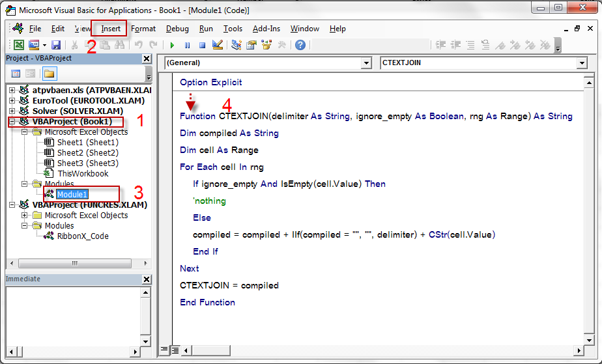Click View Object icon in Project panel

tap(31, 74)
